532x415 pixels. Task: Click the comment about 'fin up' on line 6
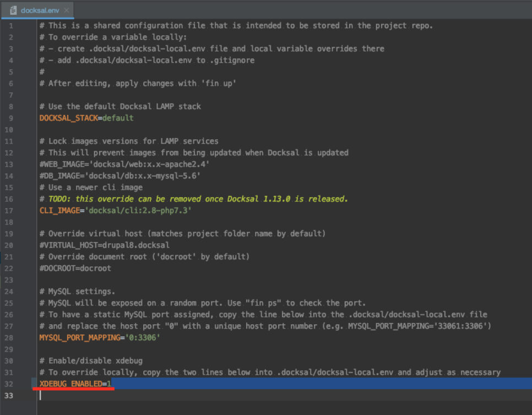pyautogui.click(x=138, y=84)
